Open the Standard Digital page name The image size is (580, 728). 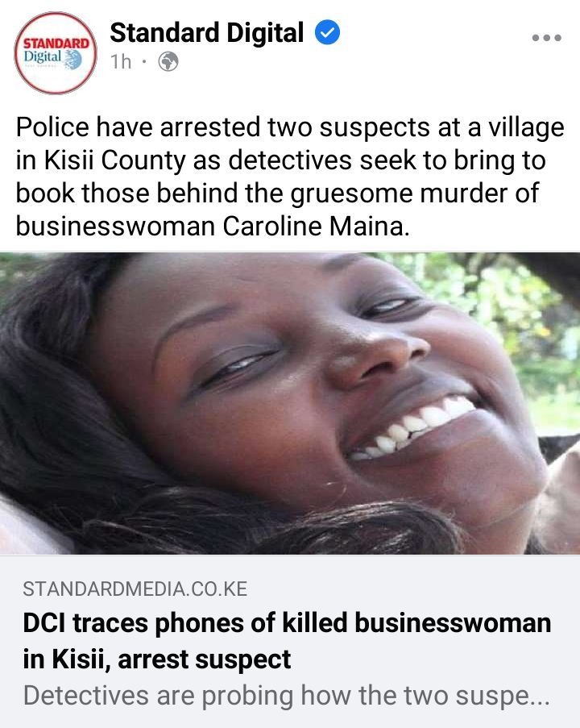[x=206, y=33]
